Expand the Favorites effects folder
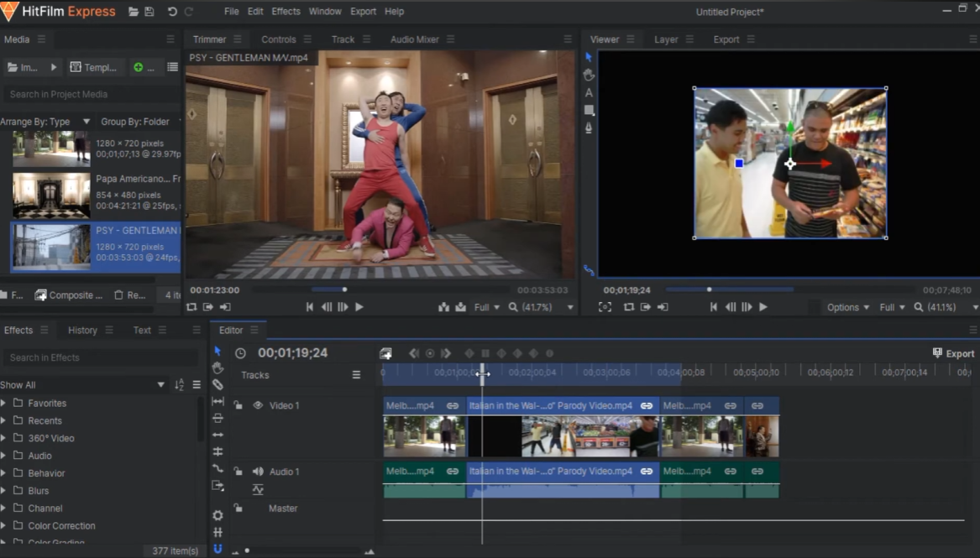The height and width of the screenshot is (558, 980). 3,404
